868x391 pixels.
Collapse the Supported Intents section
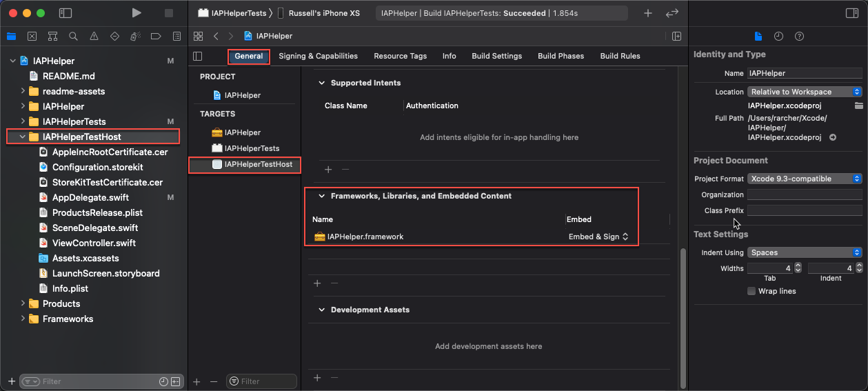321,83
